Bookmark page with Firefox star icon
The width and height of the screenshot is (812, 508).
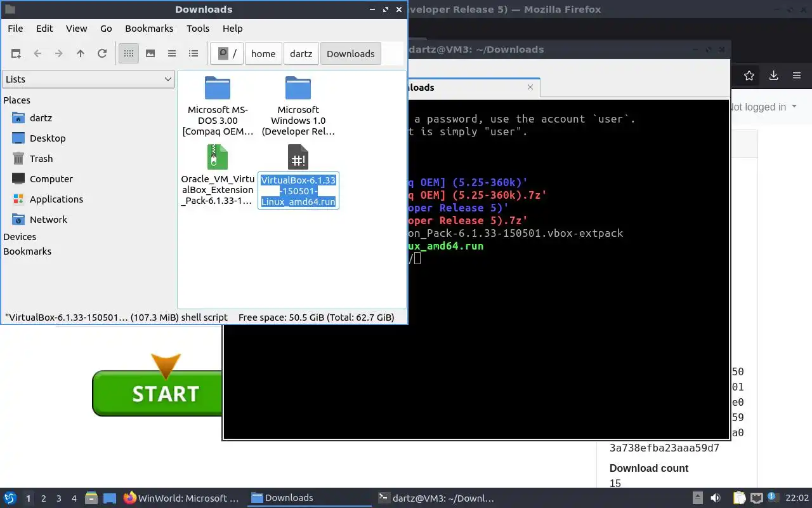click(749, 76)
